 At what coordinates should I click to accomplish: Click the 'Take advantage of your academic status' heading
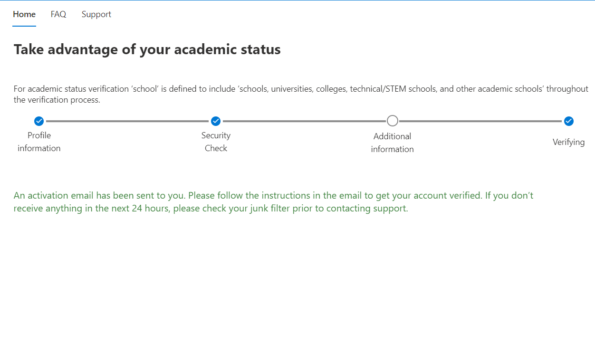point(147,49)
